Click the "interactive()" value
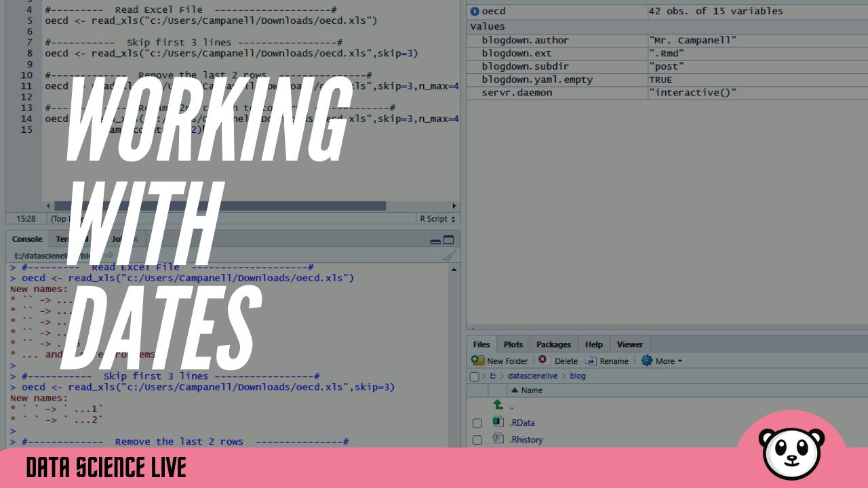Image resolution: width=868 pixels, height=488 pixels. [692, 92]
